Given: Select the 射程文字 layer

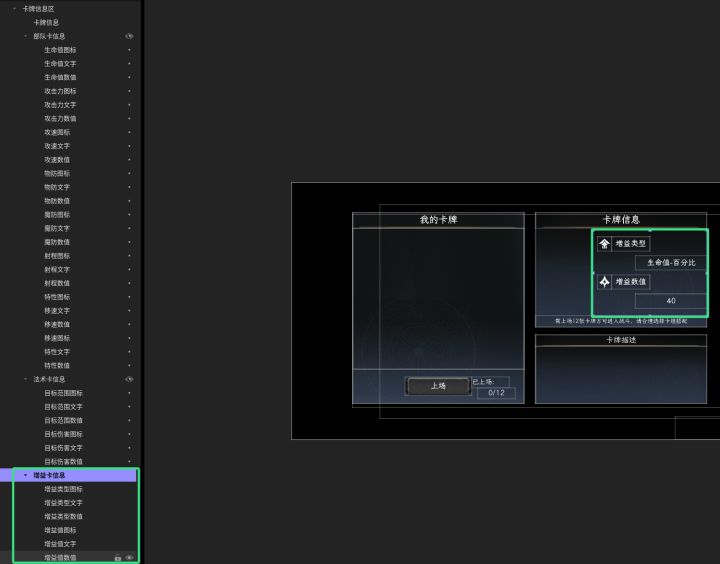Looking at the screenshot, I should click(57, 270).
